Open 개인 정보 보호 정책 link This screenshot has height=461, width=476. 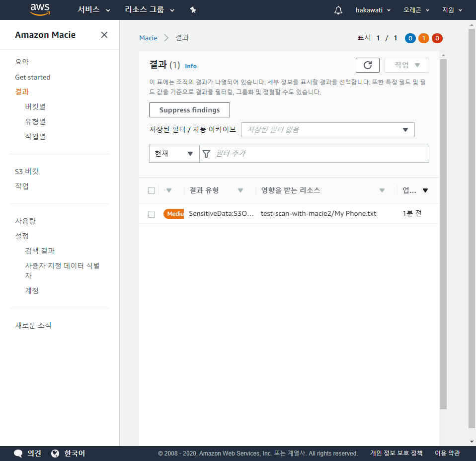point(396,453)
